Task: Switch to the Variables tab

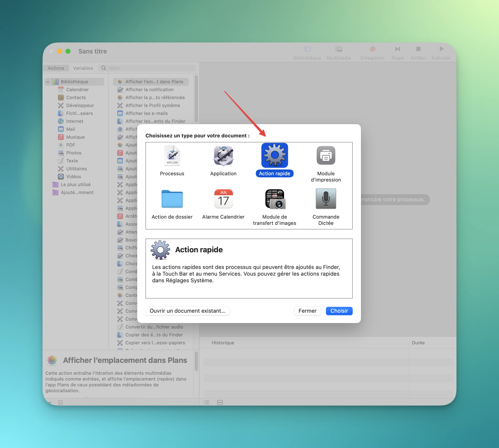Action: point(83,68)
